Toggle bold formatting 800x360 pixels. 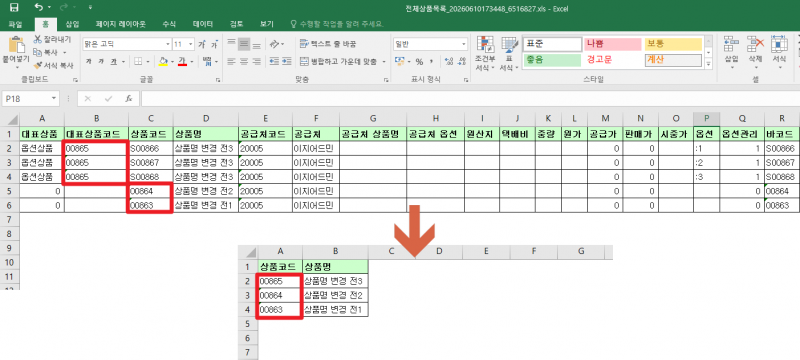tap(89, 62)
